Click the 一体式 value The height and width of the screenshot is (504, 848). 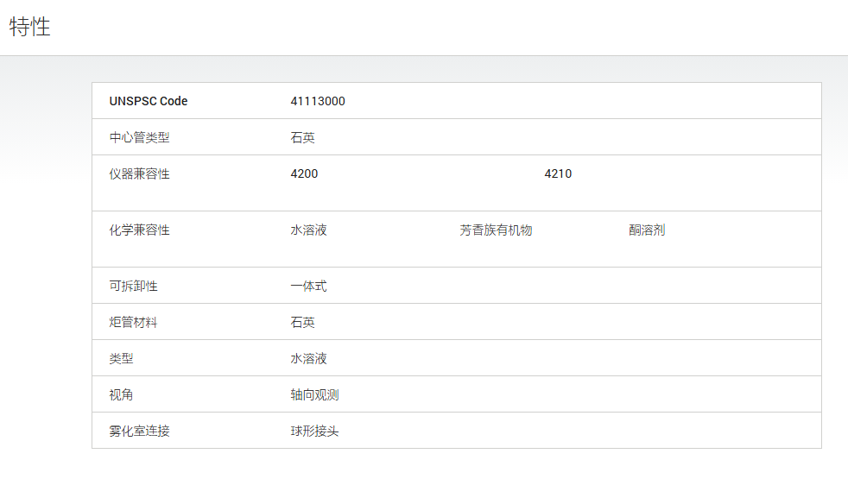(x=308, y=286)
